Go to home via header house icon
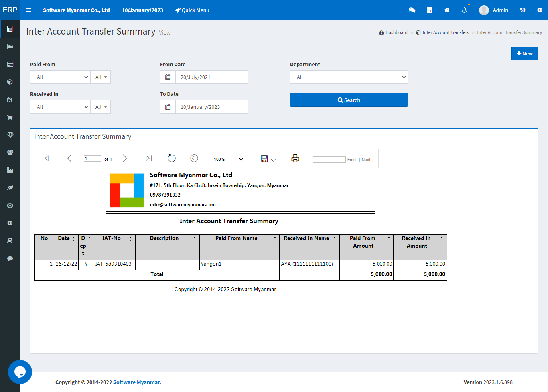 pos(447,10)
